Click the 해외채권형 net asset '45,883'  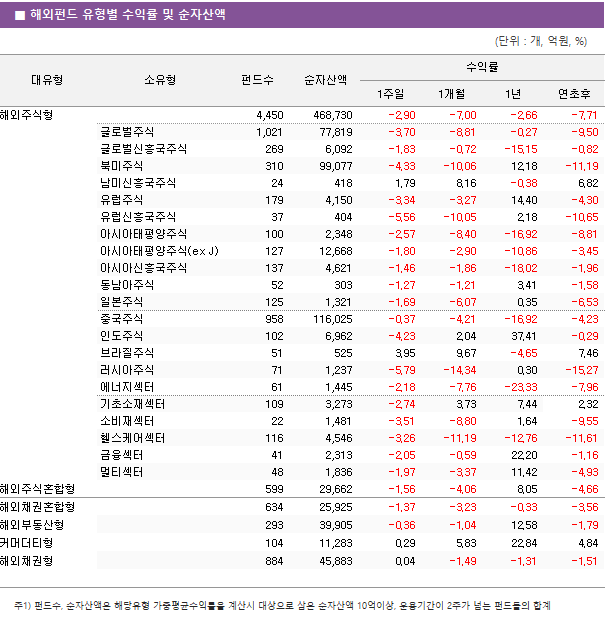pos(336,561)
